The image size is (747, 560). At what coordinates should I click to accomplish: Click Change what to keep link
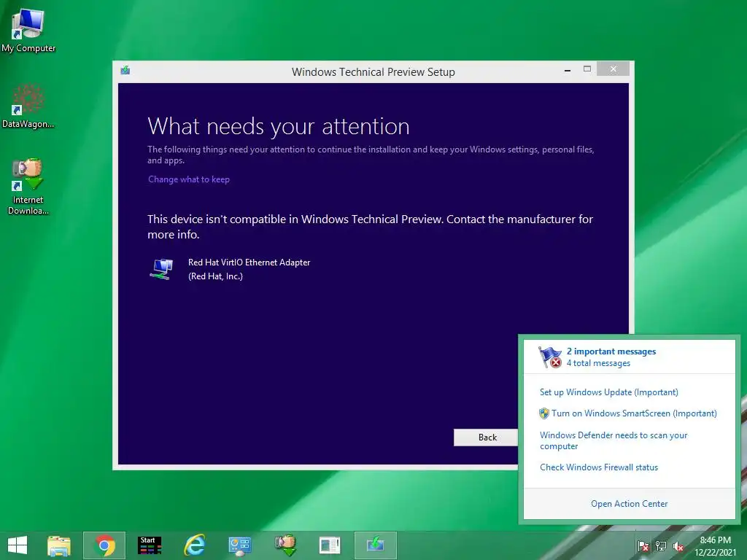[x=189, y=179]
